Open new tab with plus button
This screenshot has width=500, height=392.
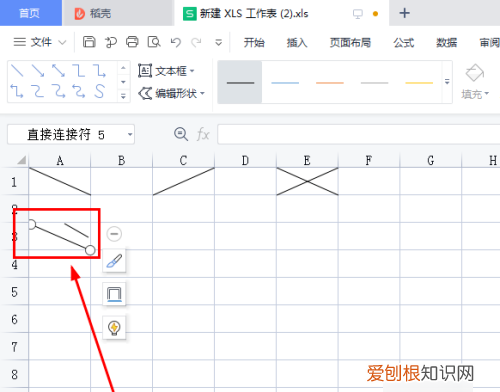404,13
